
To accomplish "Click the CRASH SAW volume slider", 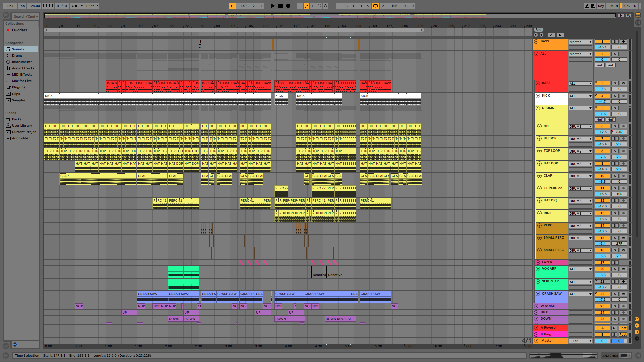I will [x=602, y=300].
